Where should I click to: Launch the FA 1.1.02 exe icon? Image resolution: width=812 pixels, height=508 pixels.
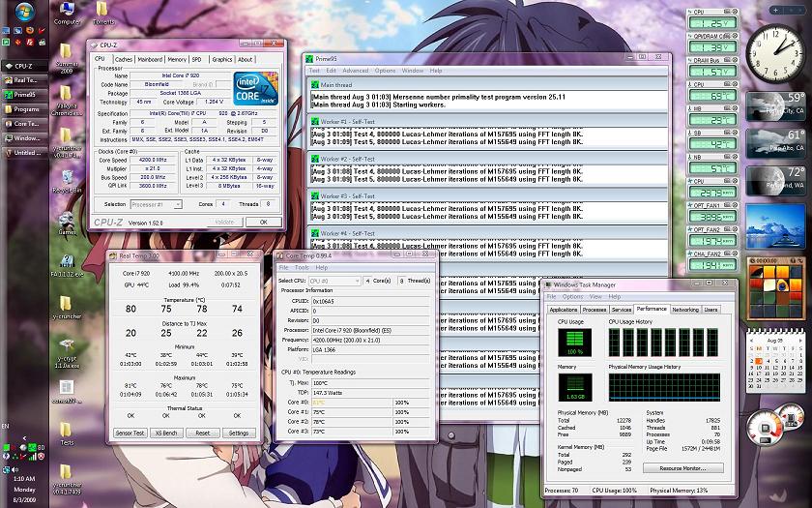click(x=67, y=265)
